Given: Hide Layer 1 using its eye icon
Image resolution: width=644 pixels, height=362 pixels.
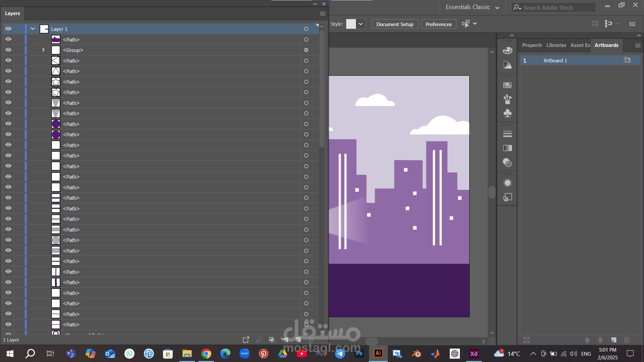Looking at the screenshot, I should [x=8, y=29].
